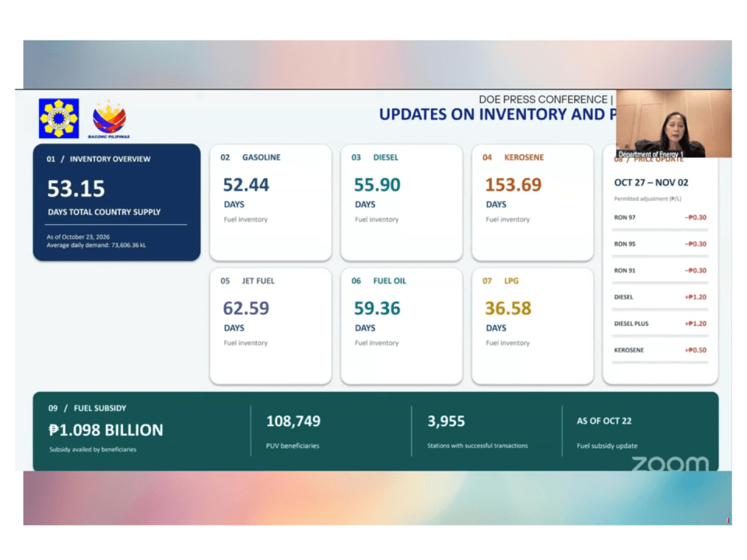Click the 59.36 fuel oil value
The image size is (747, 560).
pyautogui.click(x=377, y=308)
